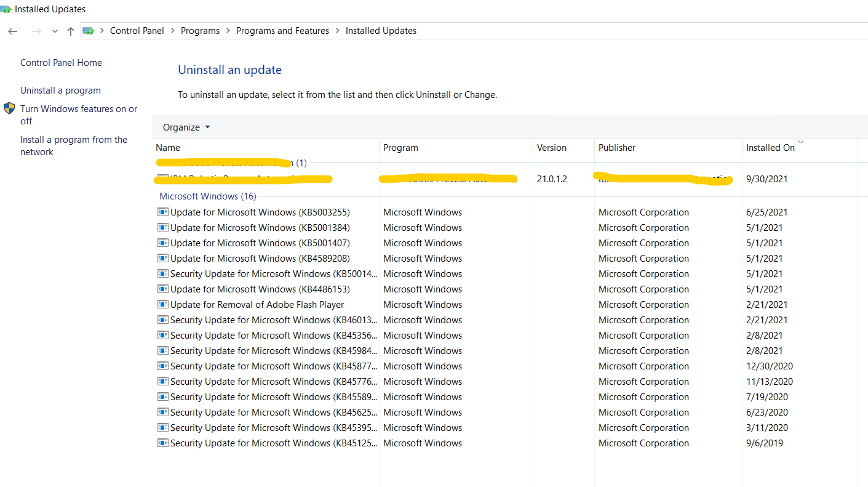Click the shield icon beside Windows features

click(x=9, y=109)
